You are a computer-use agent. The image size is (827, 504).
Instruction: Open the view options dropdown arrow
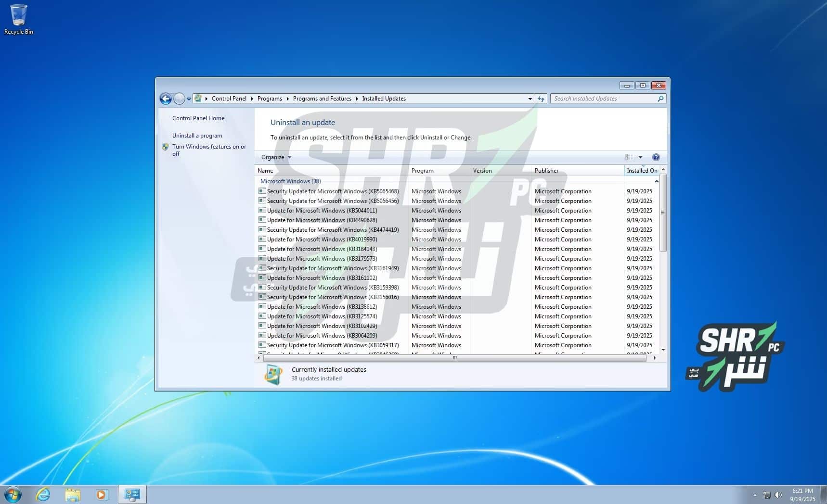click(x=640, y=157)
